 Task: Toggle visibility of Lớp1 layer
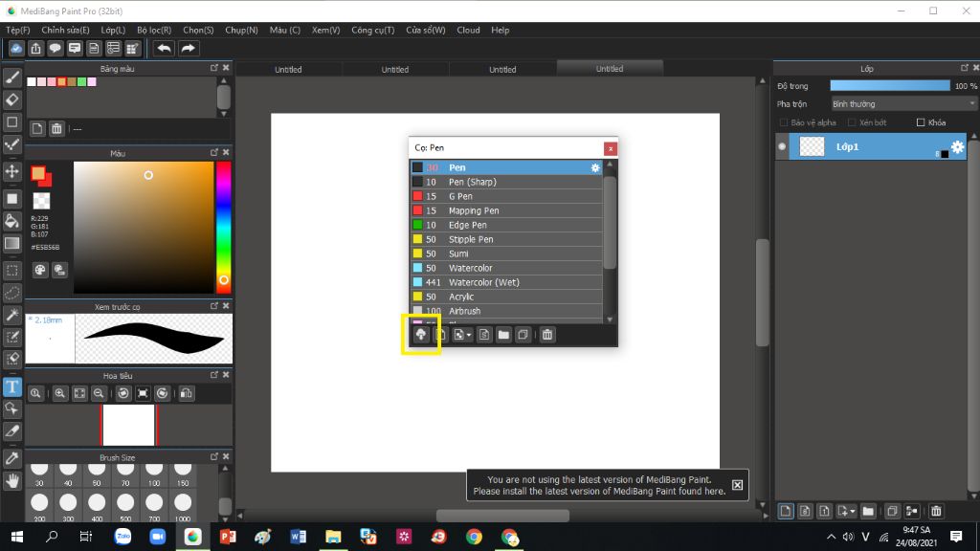point(782,146)
